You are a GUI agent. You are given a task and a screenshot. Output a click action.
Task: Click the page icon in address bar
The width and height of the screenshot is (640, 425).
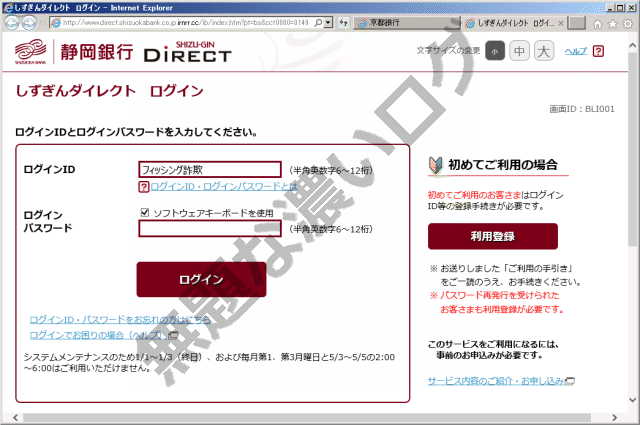tap(56, 23)
